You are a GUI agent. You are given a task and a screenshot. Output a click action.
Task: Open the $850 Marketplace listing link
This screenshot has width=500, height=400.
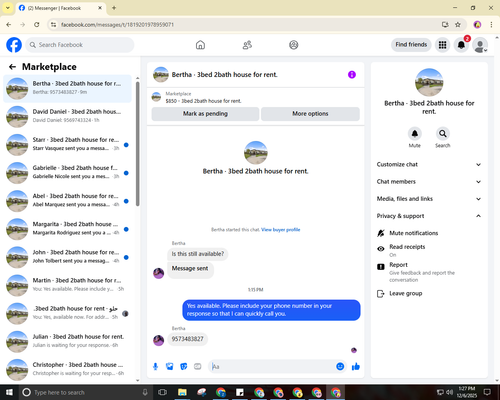pyautogui.click(x=203, y=101)
